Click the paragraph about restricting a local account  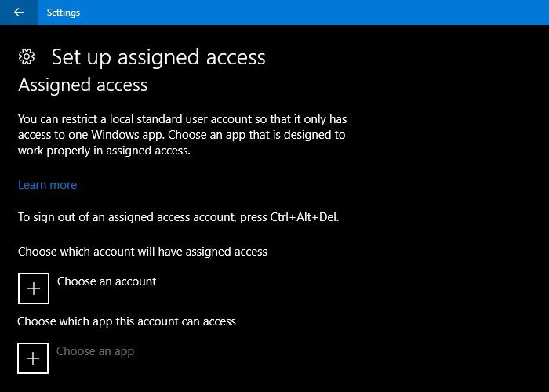183,135
